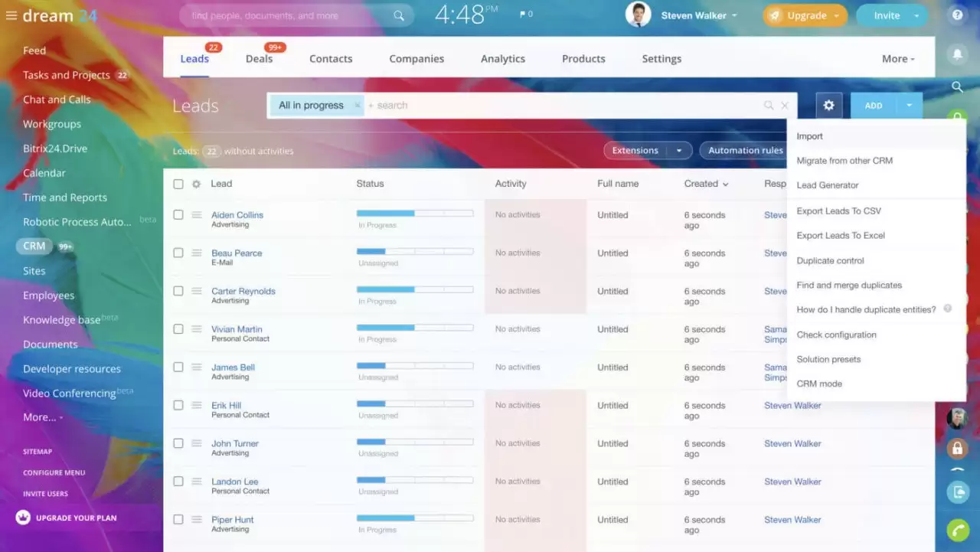980x552 pixels.
Task: Expand the ADD button dropdown arrow
Action: 908,105
